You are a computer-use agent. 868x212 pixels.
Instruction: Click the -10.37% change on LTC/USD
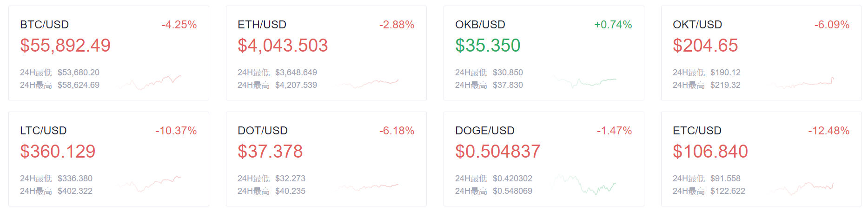pyautogui.click(x=176, y=131)
